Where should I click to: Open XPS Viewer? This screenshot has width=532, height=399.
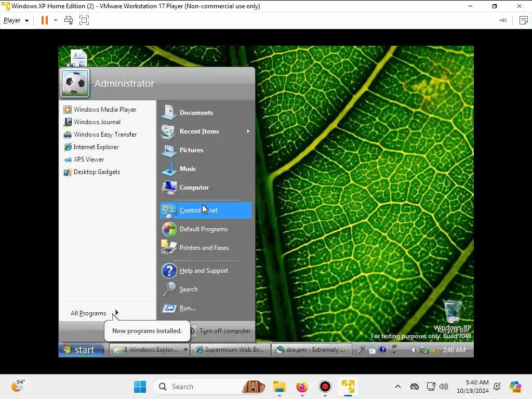pos(84,159)
